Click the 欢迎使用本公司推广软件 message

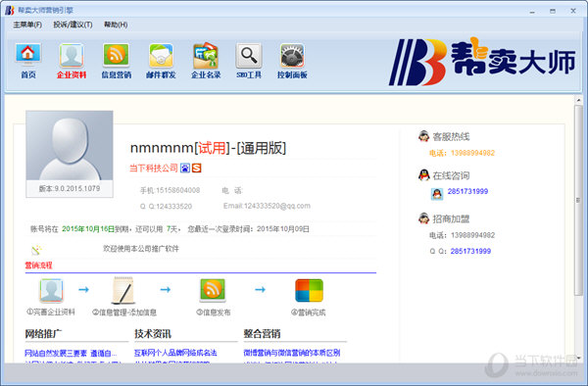coord(141,249)
